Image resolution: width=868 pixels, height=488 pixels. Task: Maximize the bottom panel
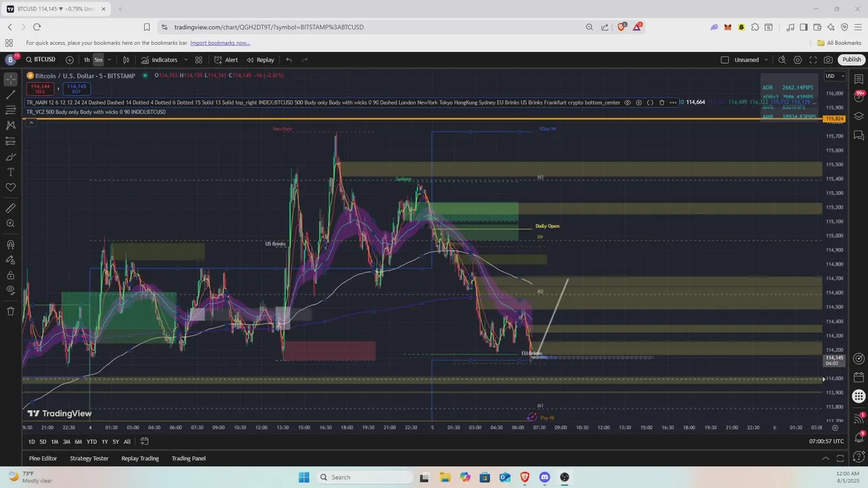coord(840,458)
